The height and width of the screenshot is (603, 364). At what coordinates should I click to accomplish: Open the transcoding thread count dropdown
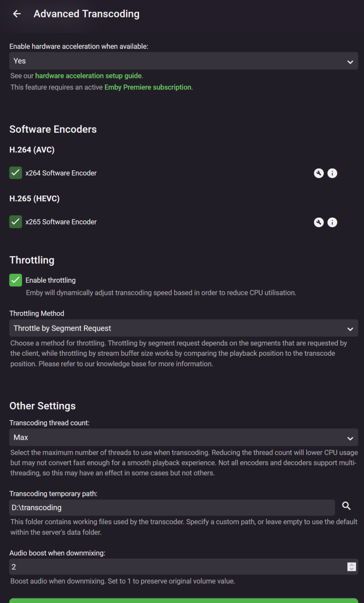183,437
